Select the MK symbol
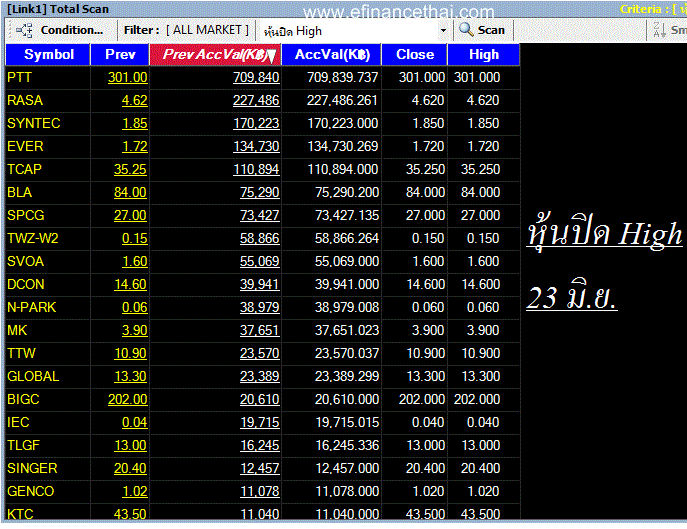 [17, 330]
